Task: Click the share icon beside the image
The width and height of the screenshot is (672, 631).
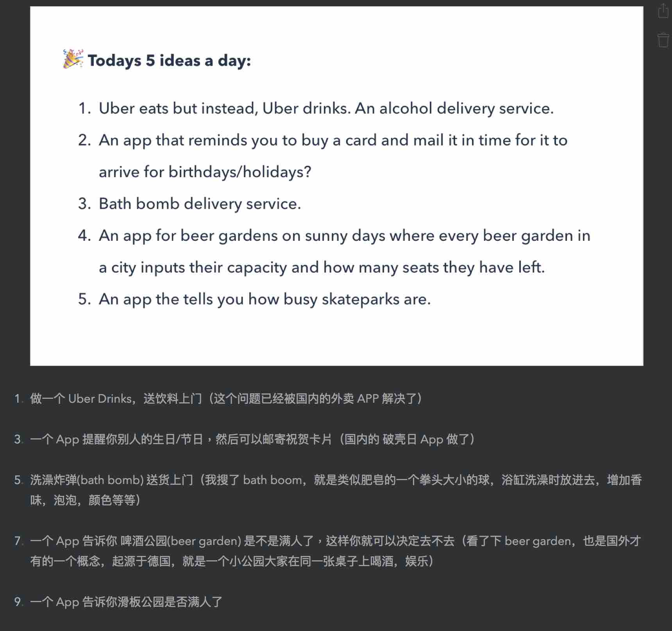Action: tap(663, 11)
